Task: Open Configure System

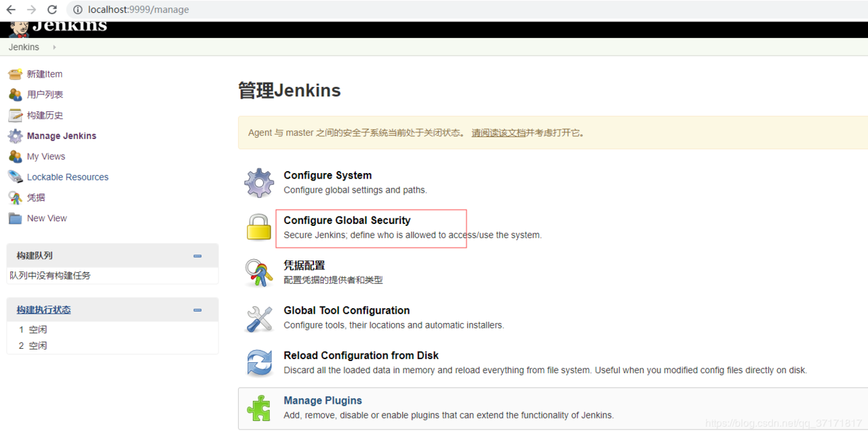Action: point(328,175)
